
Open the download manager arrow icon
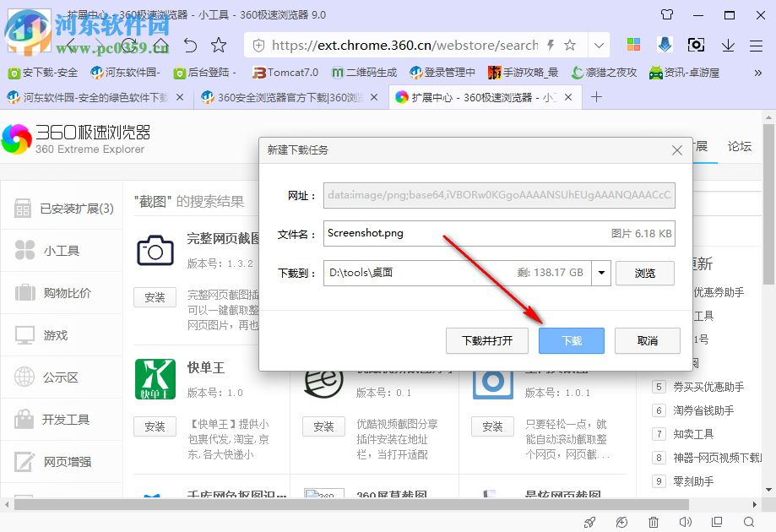728,45
